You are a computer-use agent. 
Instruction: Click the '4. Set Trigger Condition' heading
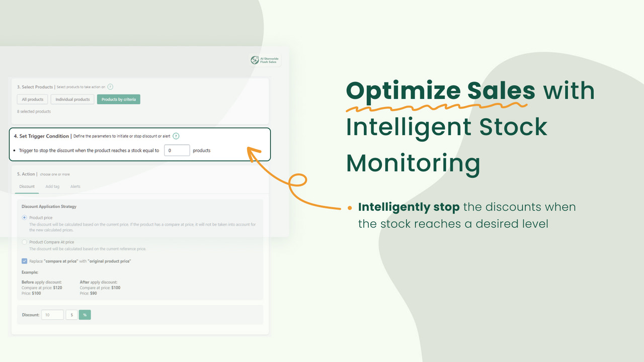tap(41, 136)
